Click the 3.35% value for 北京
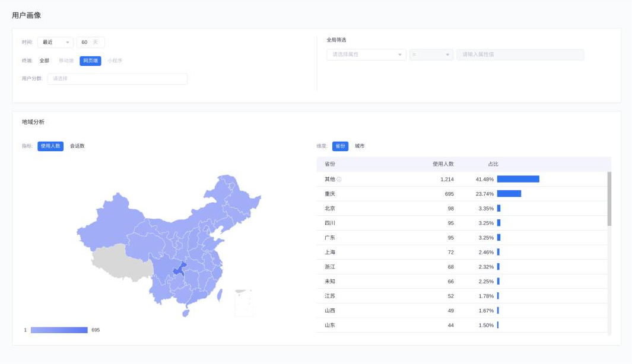Viewport: 632px width, 364px height. (486, 209)
